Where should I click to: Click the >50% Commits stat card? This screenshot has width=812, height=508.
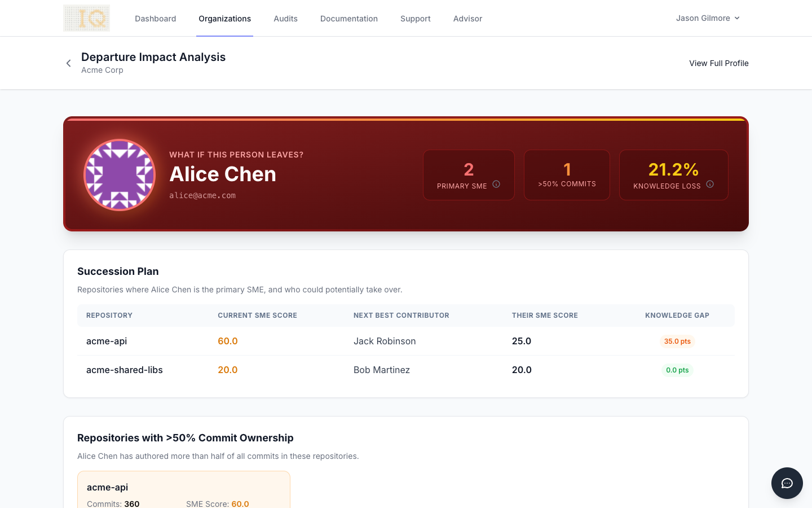pos(567,175)
